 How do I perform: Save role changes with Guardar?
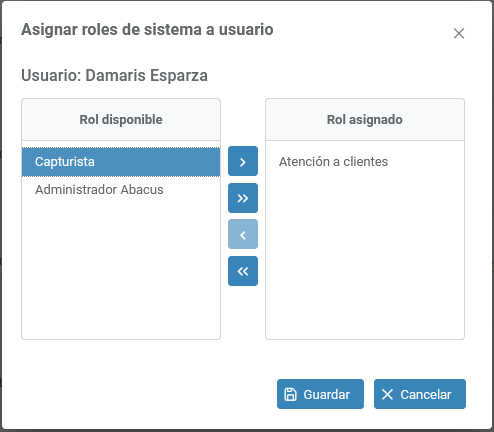point(320,394)
